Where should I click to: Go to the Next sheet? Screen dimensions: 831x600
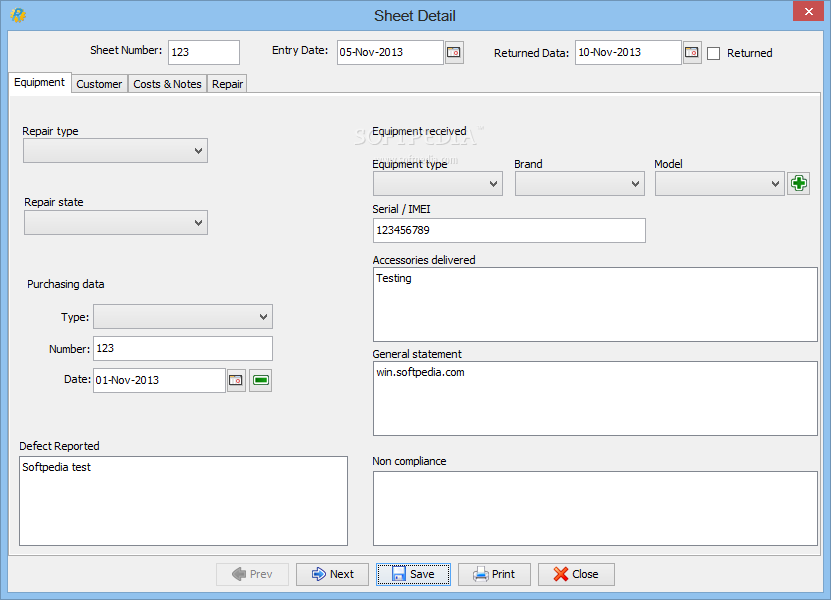(x=332, y=574)
